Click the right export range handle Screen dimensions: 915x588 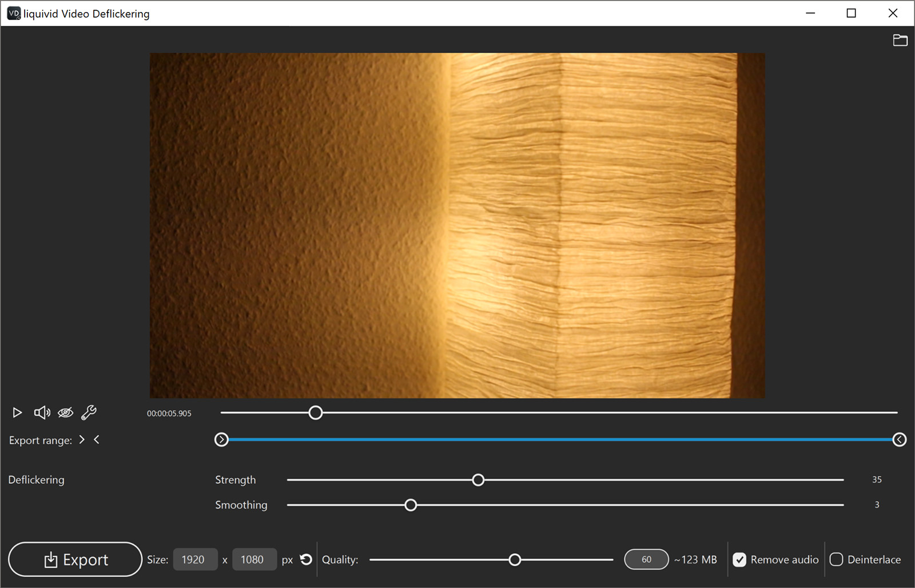coord(899,439)
